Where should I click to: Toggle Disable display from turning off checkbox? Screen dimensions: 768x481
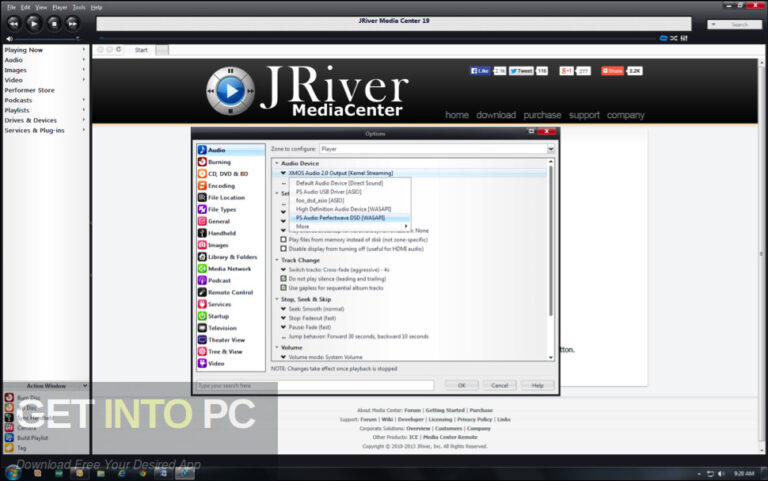click(283, 249)
